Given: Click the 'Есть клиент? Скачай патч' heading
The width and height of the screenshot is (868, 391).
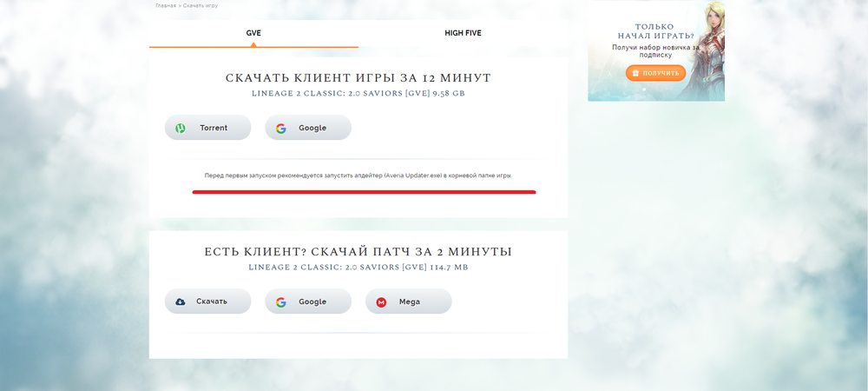Looking at the screenshot, I should [x=358, y=252].
